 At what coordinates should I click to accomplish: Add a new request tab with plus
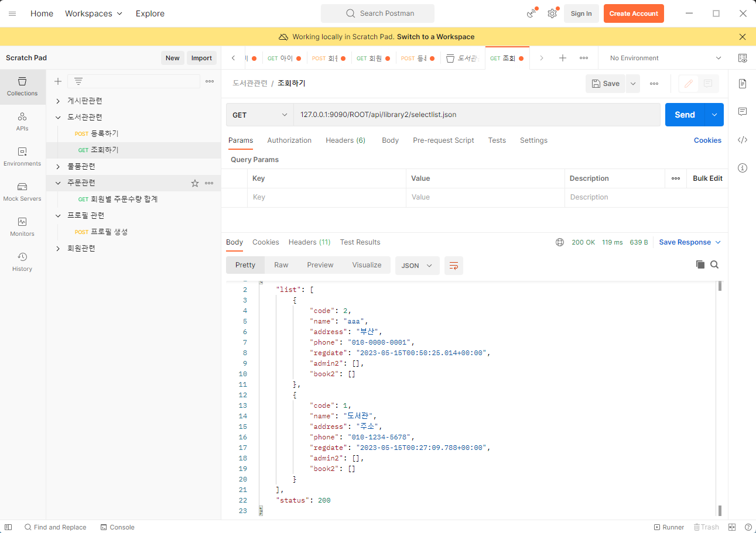563,58
